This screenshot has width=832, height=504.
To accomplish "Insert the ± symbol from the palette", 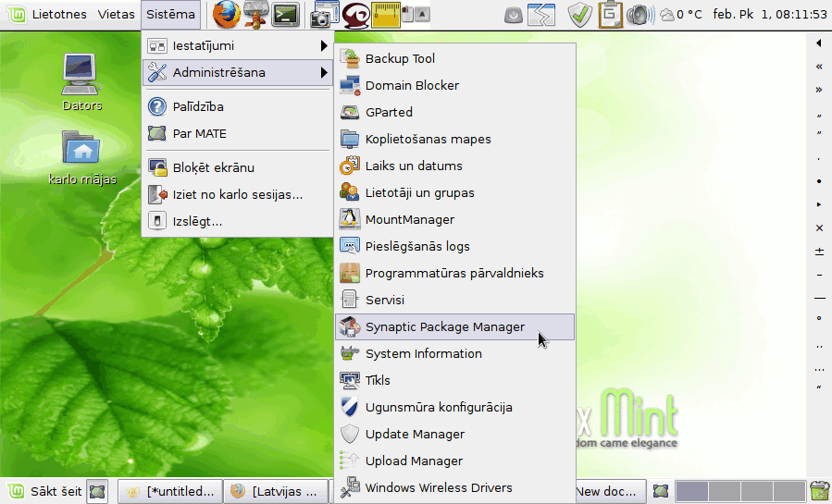I will click(819, 252).
